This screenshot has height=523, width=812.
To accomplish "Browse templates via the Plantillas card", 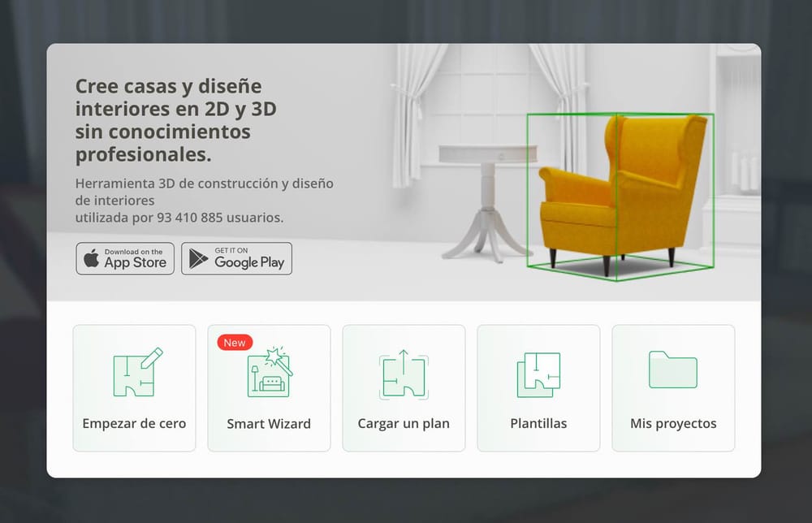I will pos(538,387).
